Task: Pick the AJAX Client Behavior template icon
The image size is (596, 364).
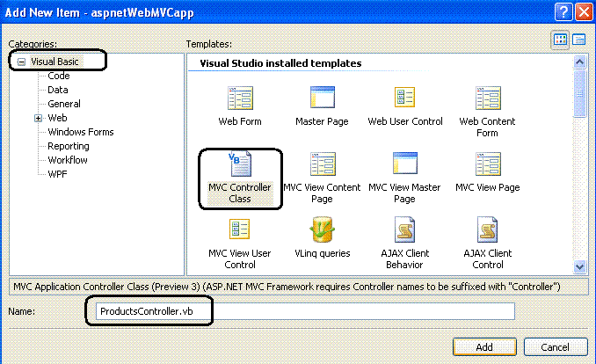Action: (x=404, y=229)
